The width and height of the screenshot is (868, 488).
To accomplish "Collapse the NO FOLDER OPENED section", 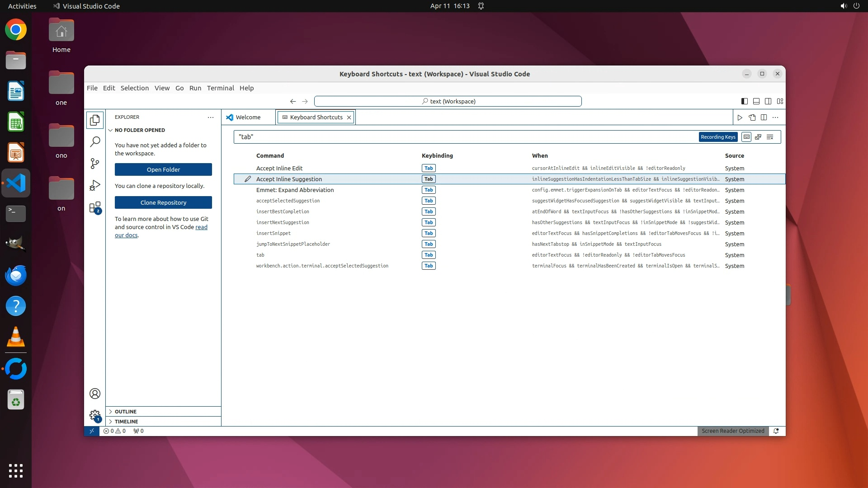I will [139, 130].
